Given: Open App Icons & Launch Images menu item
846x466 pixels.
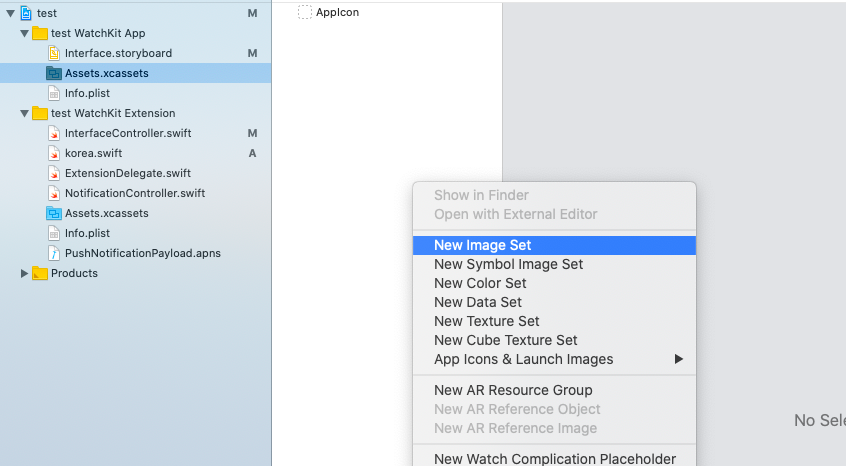Looking at the screenshot, I should [x=554, y=359].
